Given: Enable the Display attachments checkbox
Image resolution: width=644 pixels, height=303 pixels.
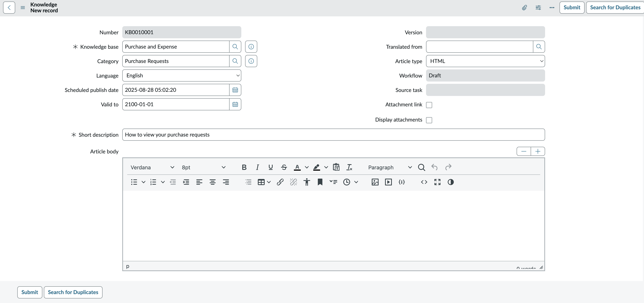Looking at the screenshot, I should pos(429,120).
